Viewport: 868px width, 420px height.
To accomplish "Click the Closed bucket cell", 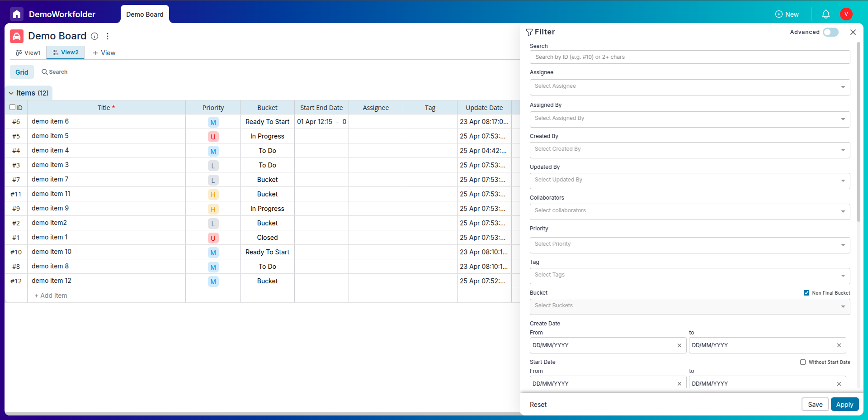I will [x=267, y=238].
